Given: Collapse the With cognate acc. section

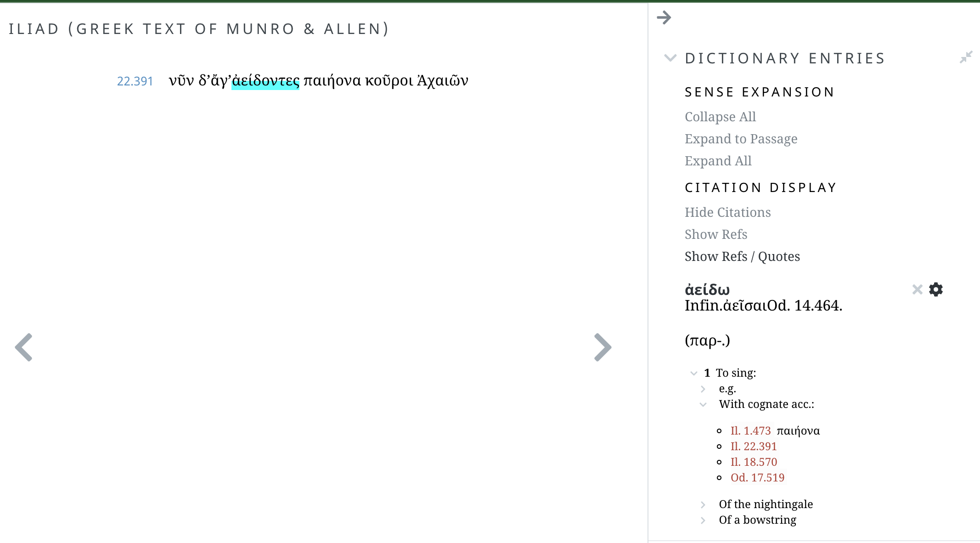Looking at the screenshot, I should coord(704,404).
